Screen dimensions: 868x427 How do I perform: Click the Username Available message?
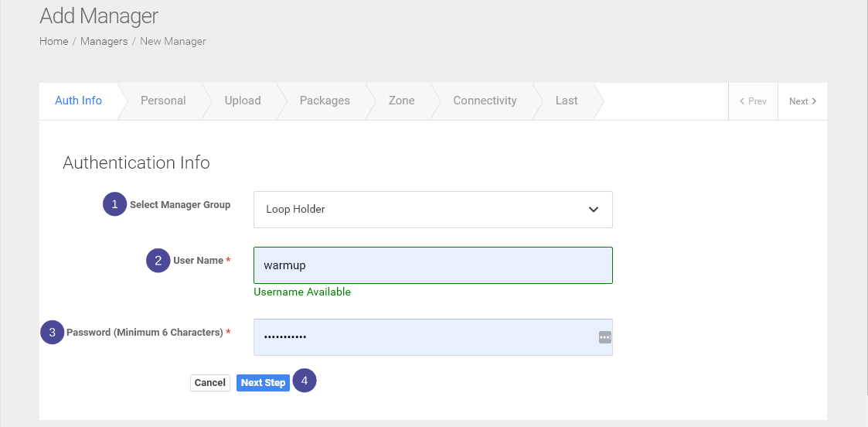click(302, 292)
